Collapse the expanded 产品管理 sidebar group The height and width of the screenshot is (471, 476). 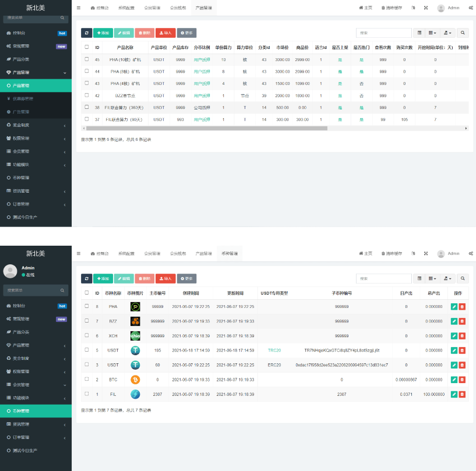point(35,72)
